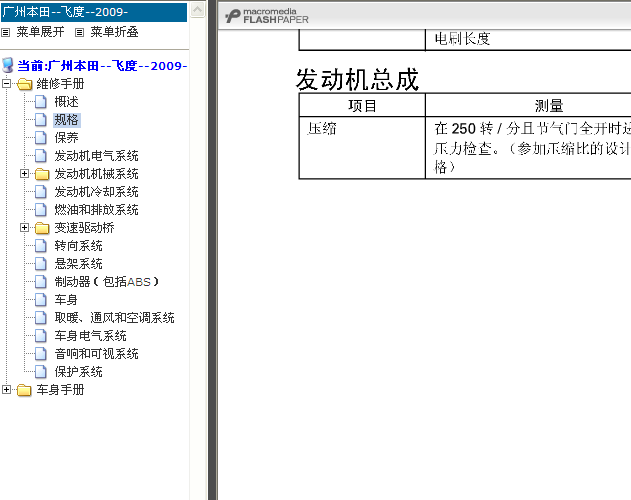Open the 保护系统 page
Image resolution: width=631 pixels, height=500 pixels.
pyautogui.click(x=78, y=372)
